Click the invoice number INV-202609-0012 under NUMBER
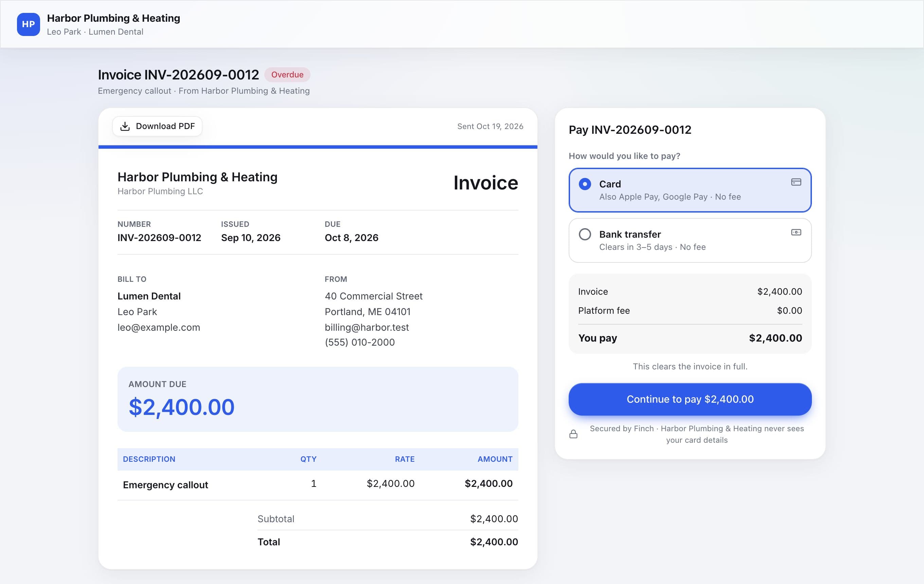Viewport: 924px width, 584px height. click(x=159, y=238)
